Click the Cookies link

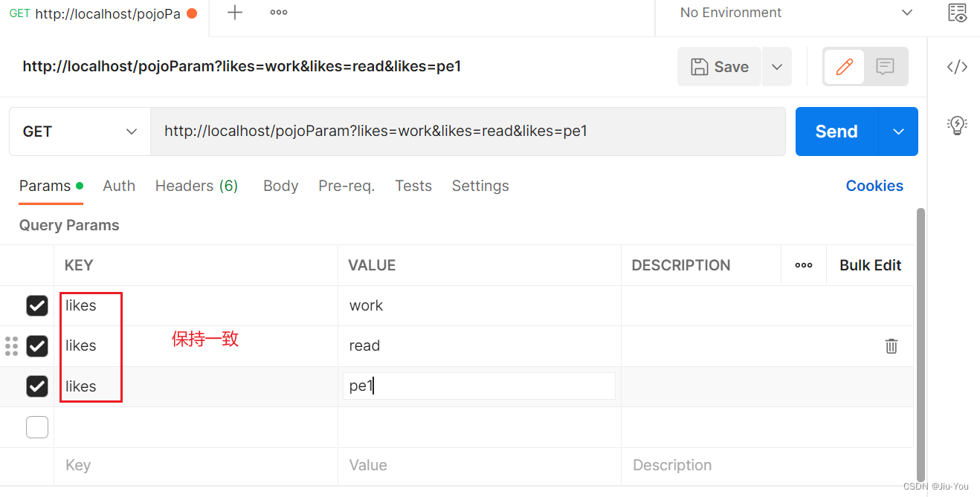pyautogui.click(x=874, y=186)
